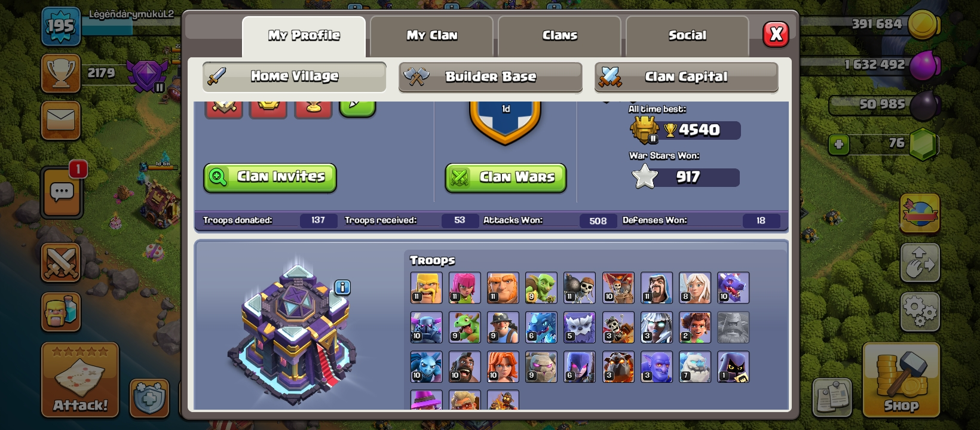Switch to Clan Capital profile view
The height and width of the screenshot is (430, 980).
coord(686,77)
